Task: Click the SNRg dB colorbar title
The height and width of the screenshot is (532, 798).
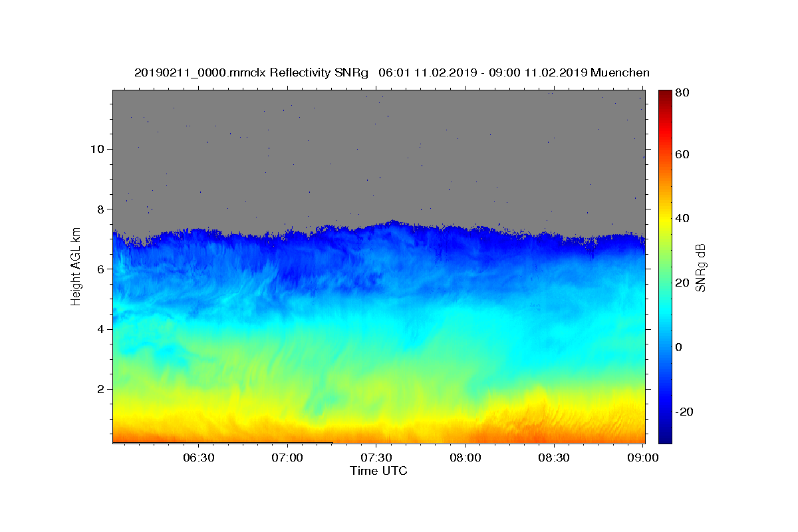Action: click(700, 266)
